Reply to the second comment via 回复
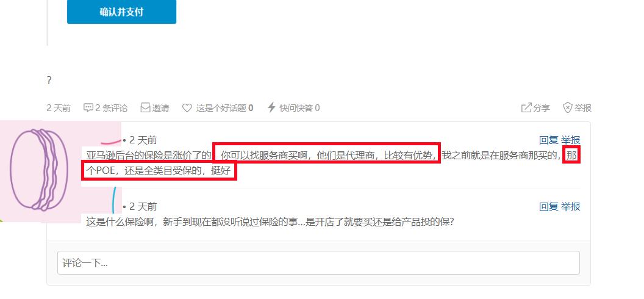Image resolution: width=644 pixels, height=299 pixels. (549, 207)
